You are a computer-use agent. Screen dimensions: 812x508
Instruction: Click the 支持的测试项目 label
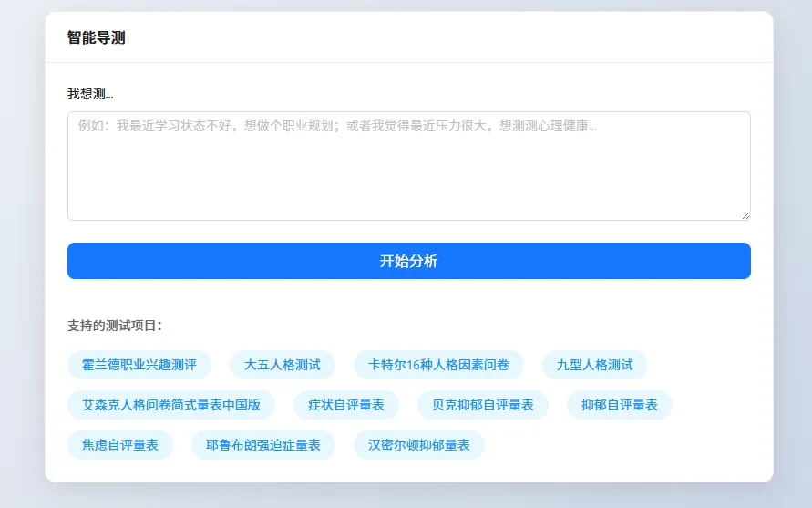[115, 326]
